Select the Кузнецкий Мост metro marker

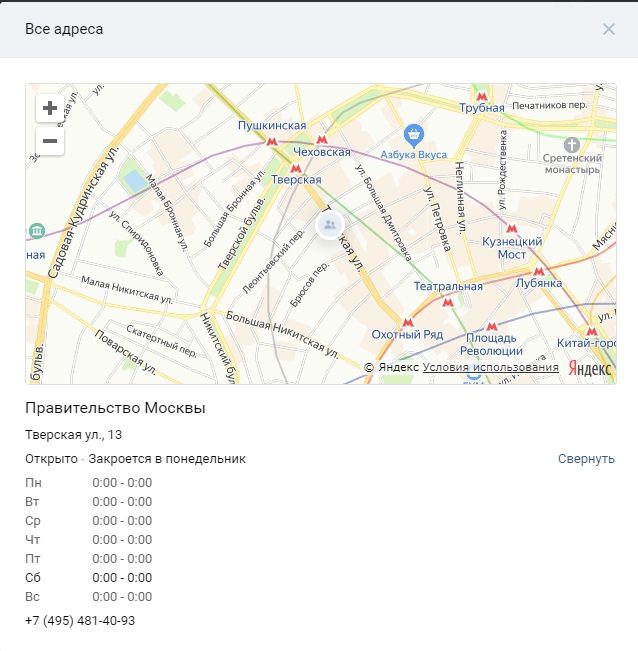pos(512,229)
